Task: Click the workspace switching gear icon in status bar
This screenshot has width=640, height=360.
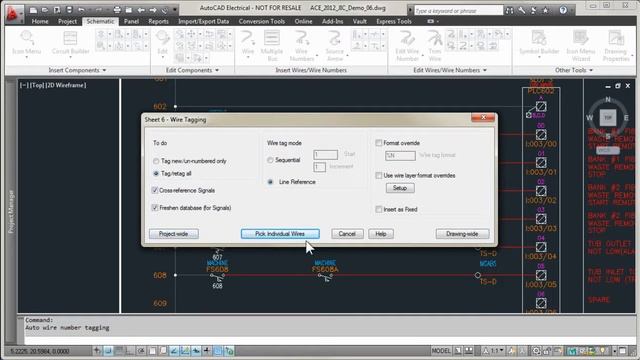Action: tap(536, 351)
